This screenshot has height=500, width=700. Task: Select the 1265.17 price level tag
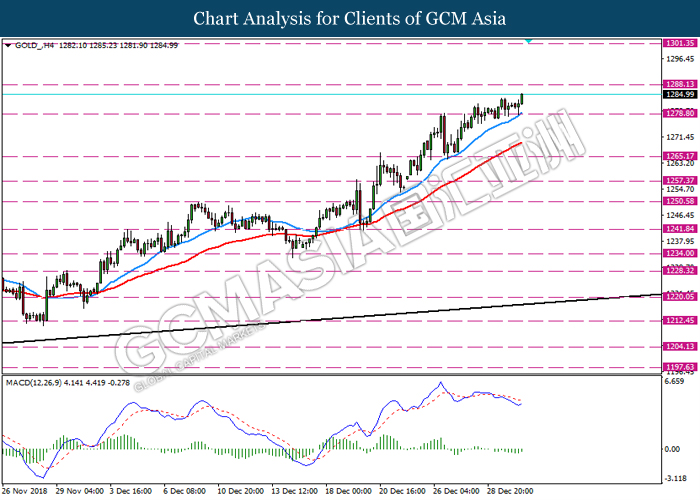point(680,156)
